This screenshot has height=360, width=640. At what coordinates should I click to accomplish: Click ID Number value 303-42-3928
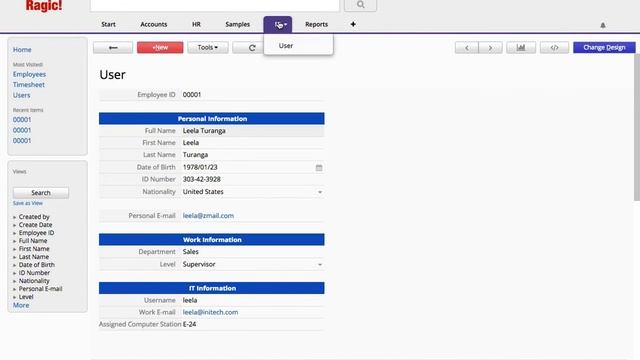click(x=202, y=179)
